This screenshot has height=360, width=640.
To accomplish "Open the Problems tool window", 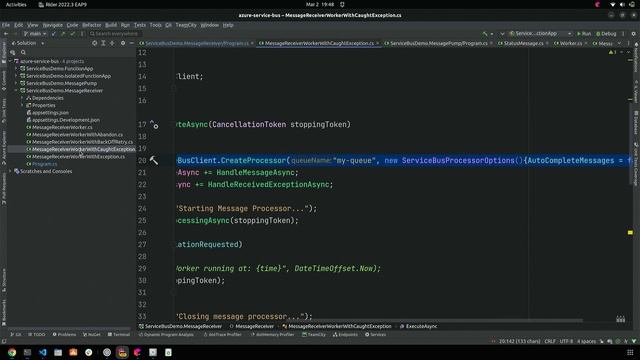I will pyautogui.click(x=64, y=335).
